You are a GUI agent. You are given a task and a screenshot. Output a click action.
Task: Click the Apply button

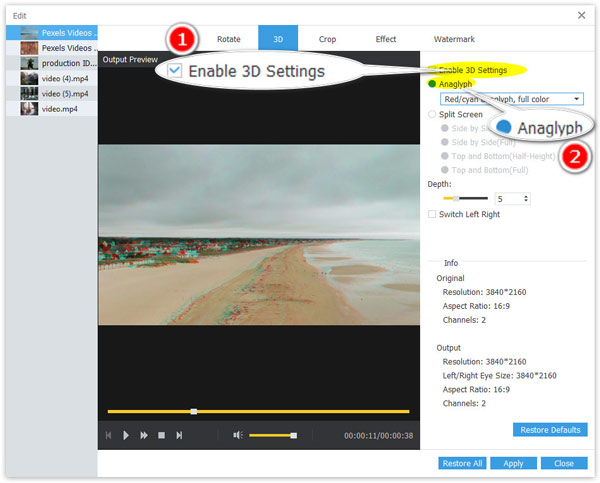click(513, 463)
